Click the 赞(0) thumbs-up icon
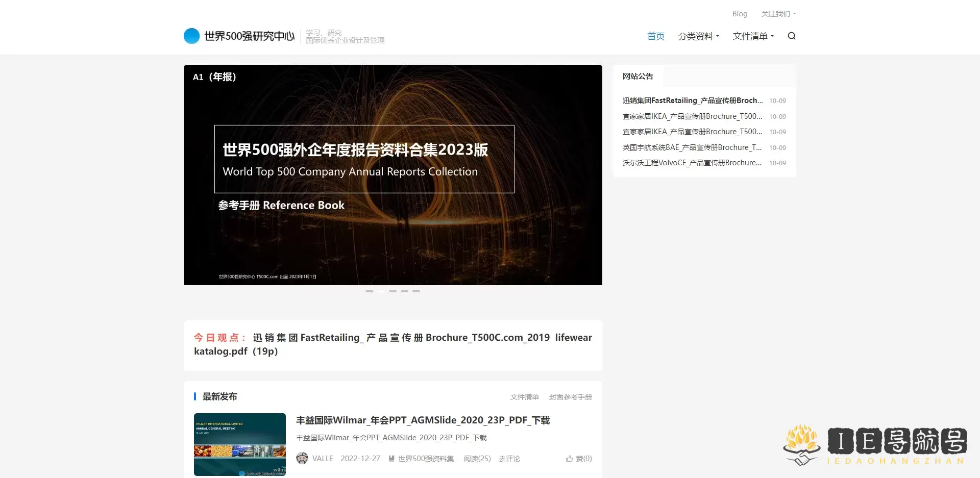 [x=569, y=459]
